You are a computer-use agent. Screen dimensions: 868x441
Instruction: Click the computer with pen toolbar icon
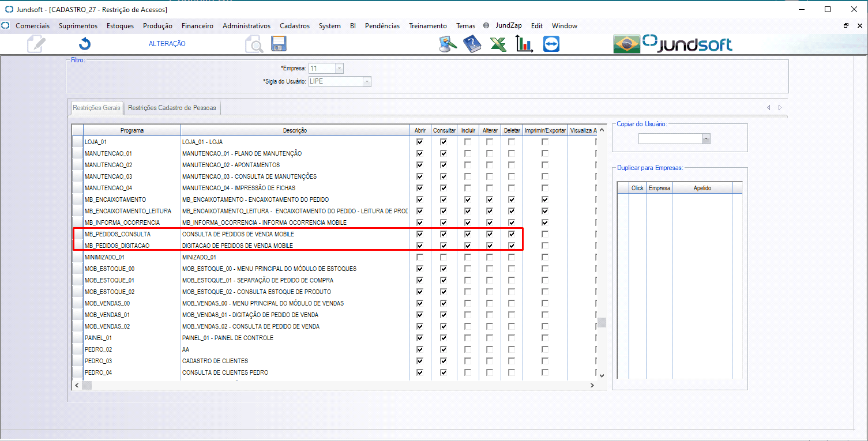click(448, 44)
